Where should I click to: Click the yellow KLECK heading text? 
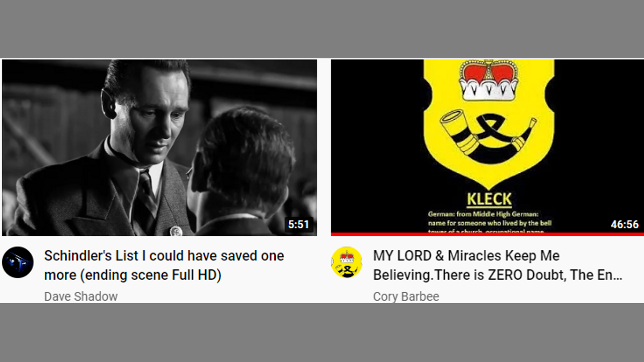[489, 200]
